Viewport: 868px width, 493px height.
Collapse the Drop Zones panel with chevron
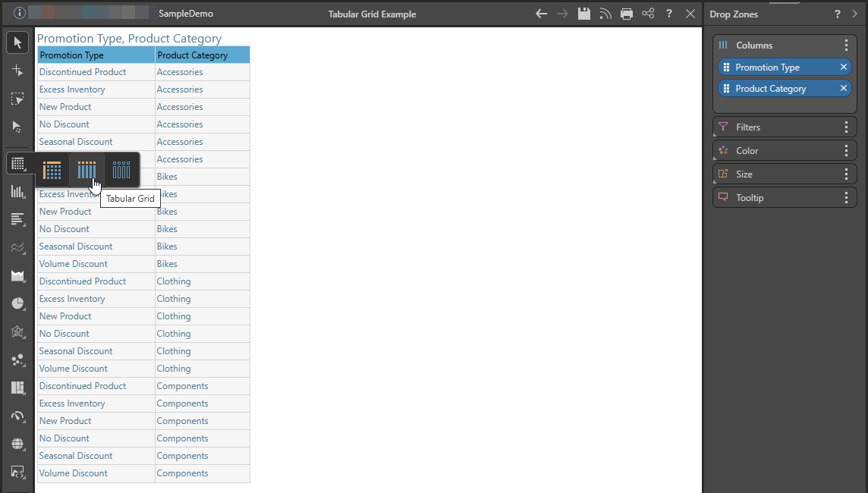[855, 14]
